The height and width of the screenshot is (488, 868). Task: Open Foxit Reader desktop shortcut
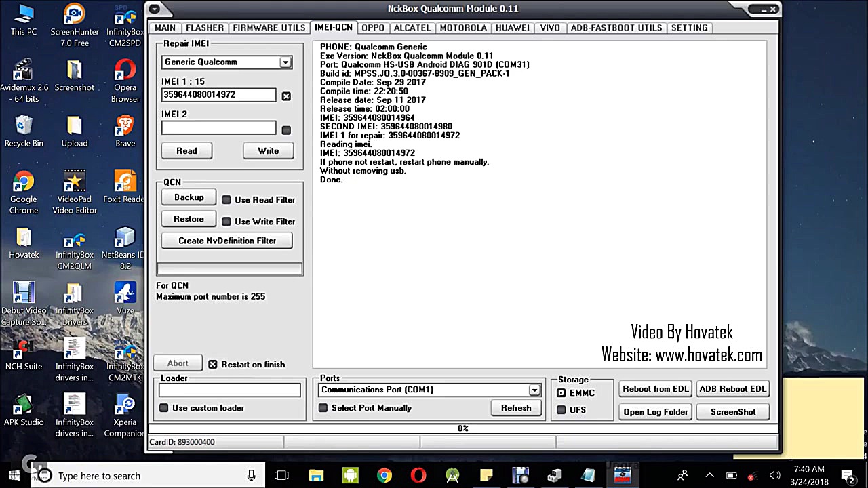click(125, 188)
